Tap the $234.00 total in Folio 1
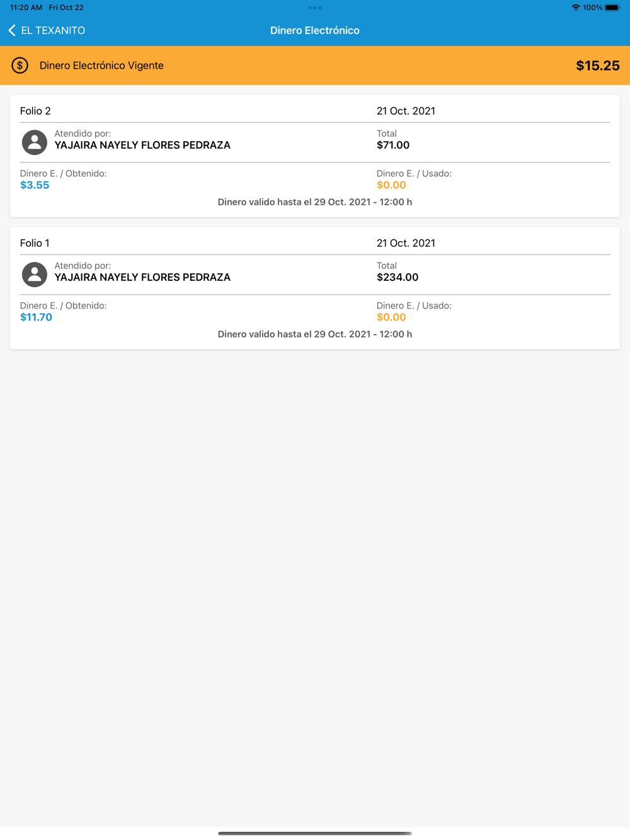Viewport: 630px width, 840px height. coord(398,278)
